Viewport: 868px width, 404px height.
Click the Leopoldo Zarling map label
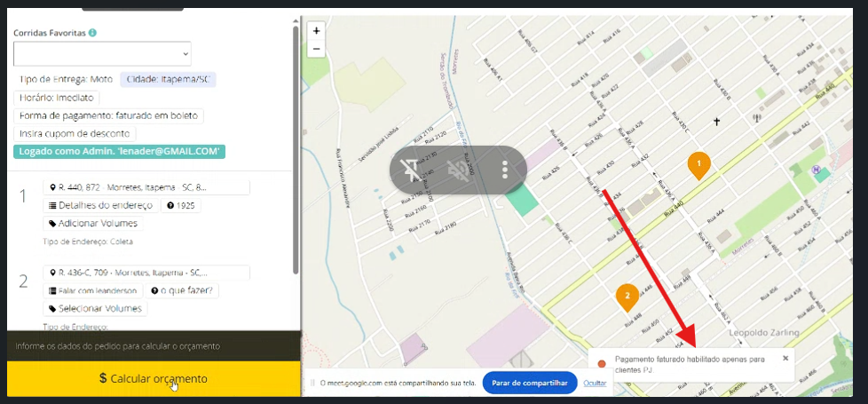[764, 333]
